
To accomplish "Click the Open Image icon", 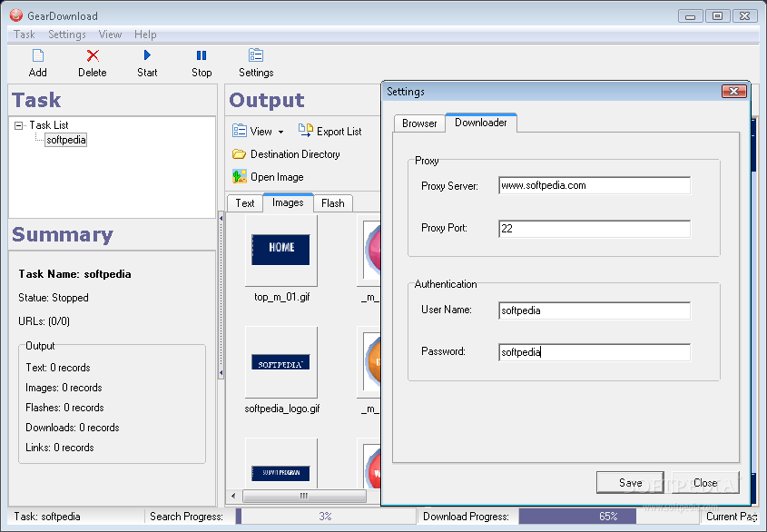I will click(x=240, y=177).
